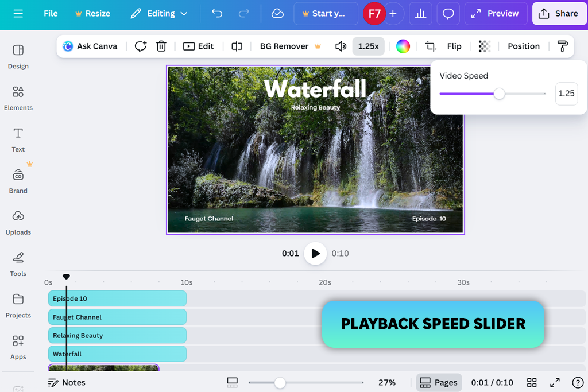
Task: Click the Edit video button
Action: point(198,46)
